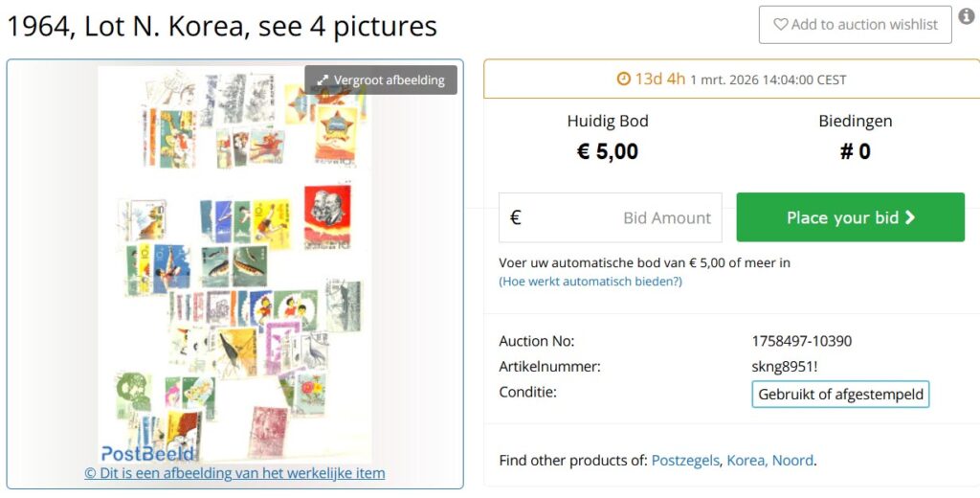The width and height of the screenshot is (980, 498).
Task: Open the Hoe werkt automatisch bieden link
Action: click(590, 282)
